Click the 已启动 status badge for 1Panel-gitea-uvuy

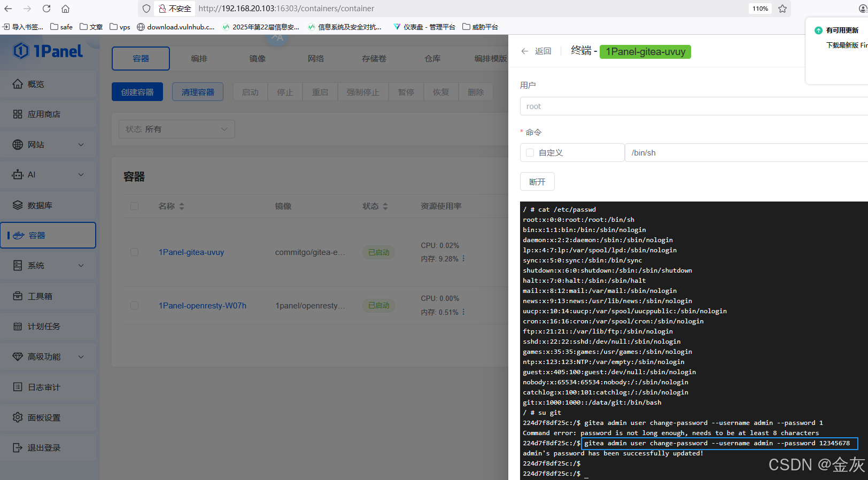378,252
